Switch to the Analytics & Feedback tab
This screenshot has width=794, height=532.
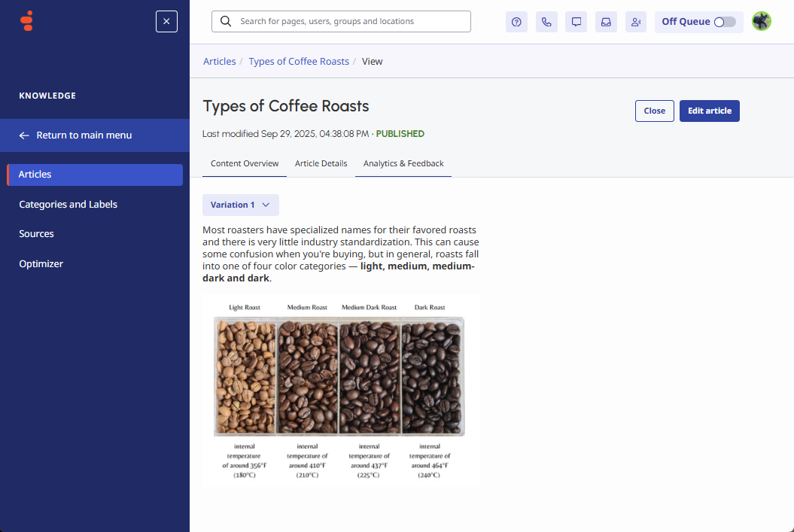[403, 163]
